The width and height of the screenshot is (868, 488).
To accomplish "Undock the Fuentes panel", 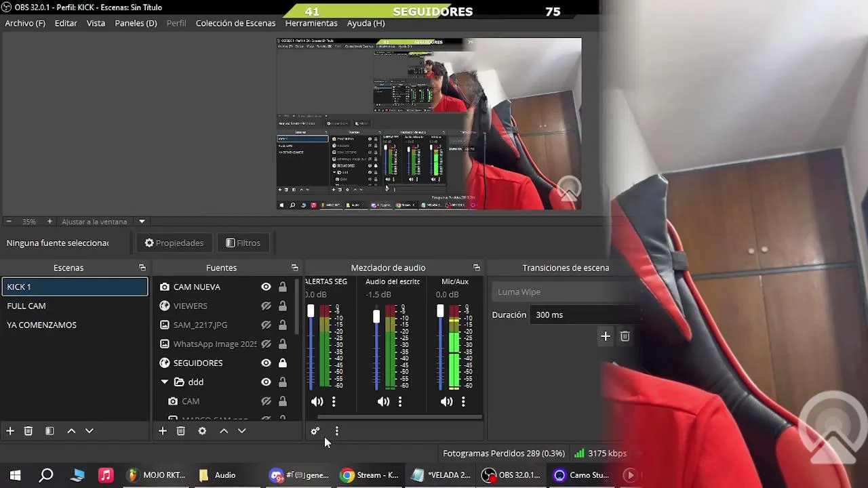I will coord(294,268).
